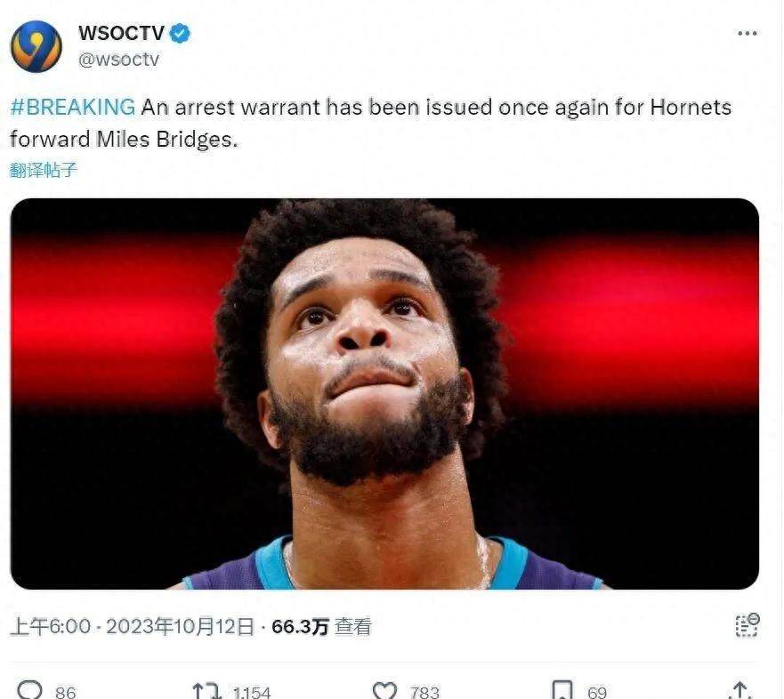Open the three-dot more options menu

click(x=747, y=34)
